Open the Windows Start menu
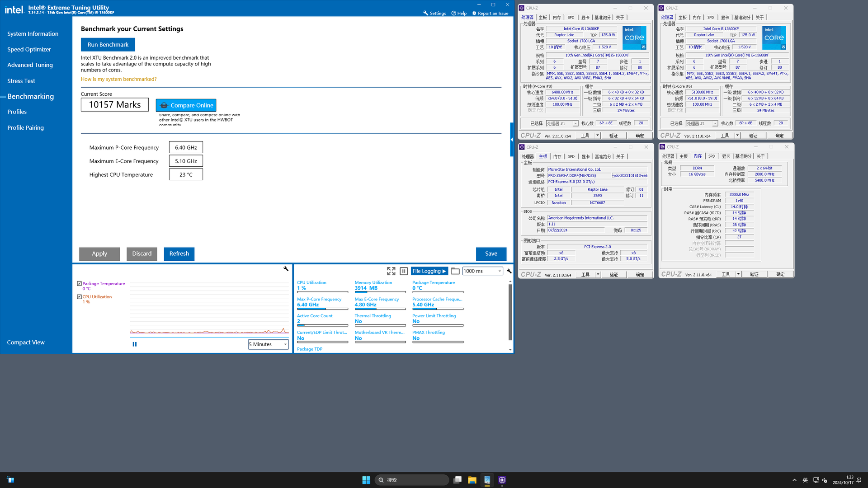 point(366,480)
